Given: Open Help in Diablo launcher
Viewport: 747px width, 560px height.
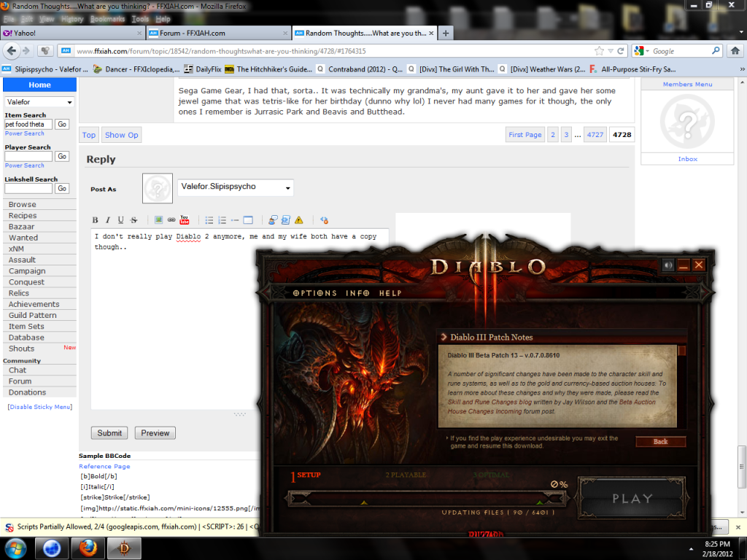Looking at the screenshot, I should tap(391, 293).
